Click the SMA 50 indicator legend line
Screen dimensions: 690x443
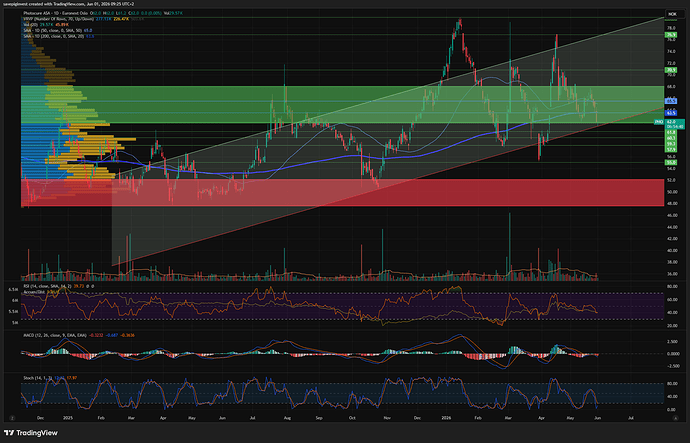[52, 30]
